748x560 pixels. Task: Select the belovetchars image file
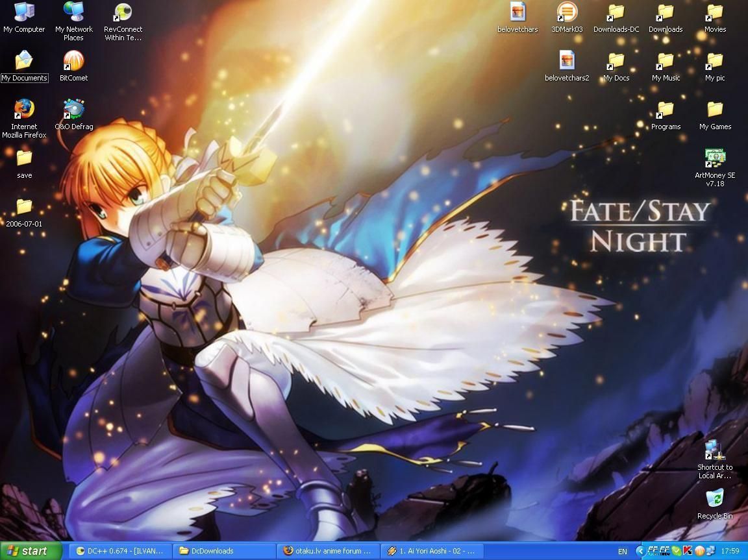click(517, 18)
